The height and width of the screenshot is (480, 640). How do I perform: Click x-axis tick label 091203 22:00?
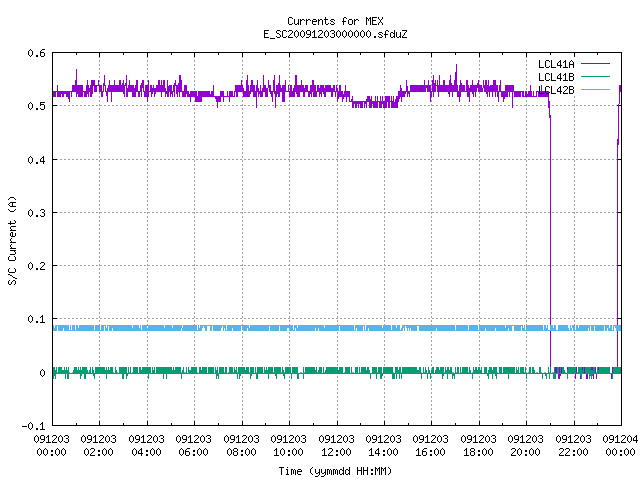(x=573, y=445)
